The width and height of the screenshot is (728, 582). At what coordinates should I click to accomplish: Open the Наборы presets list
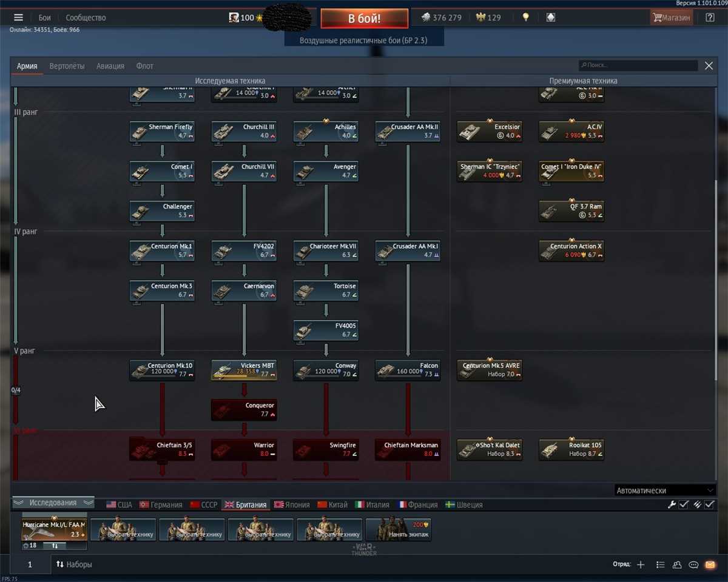point(74,564)
